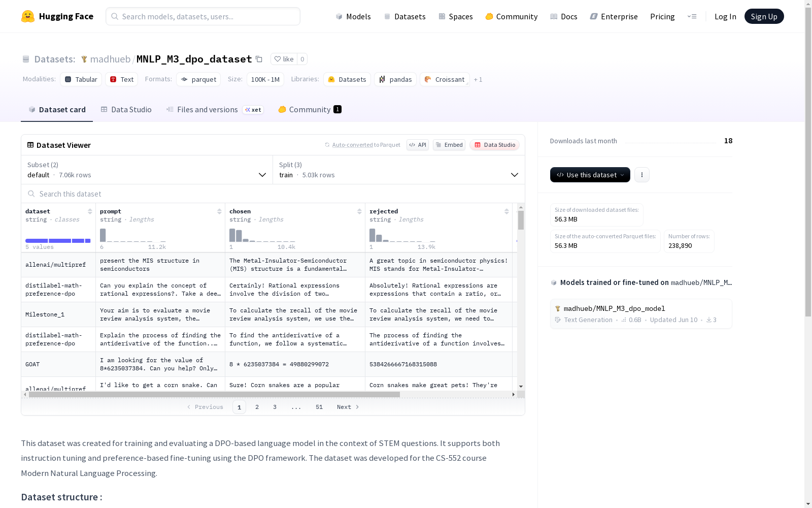Copy dataset name with the copy icon
Screen dimensions: 812x508
point(259,59)
